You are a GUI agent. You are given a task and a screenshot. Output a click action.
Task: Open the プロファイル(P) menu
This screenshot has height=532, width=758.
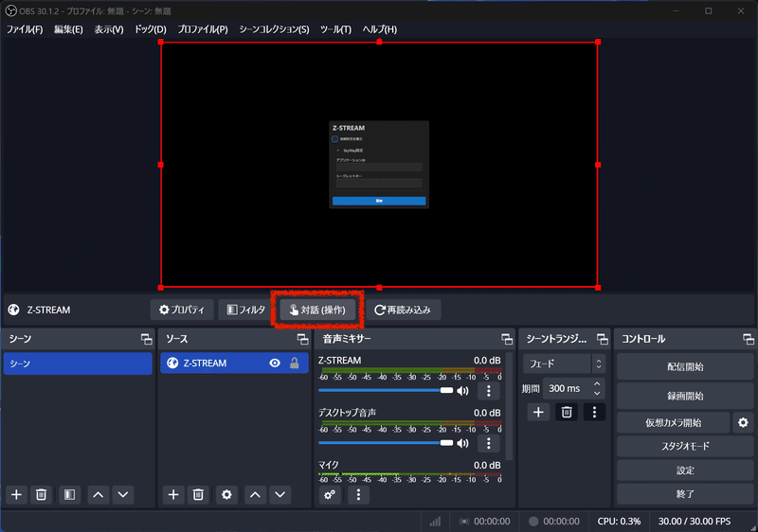click(203, 29)
